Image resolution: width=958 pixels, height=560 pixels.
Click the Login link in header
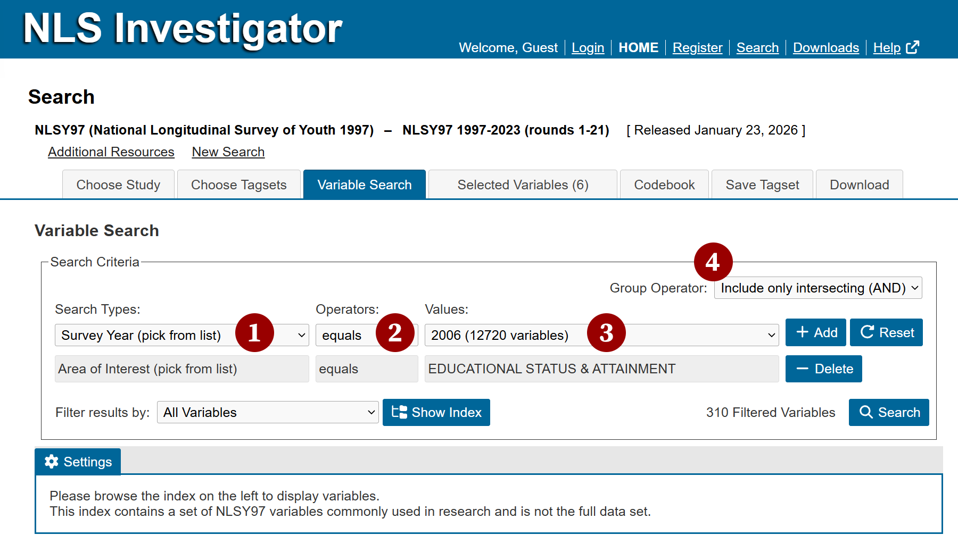pos(588,48)
